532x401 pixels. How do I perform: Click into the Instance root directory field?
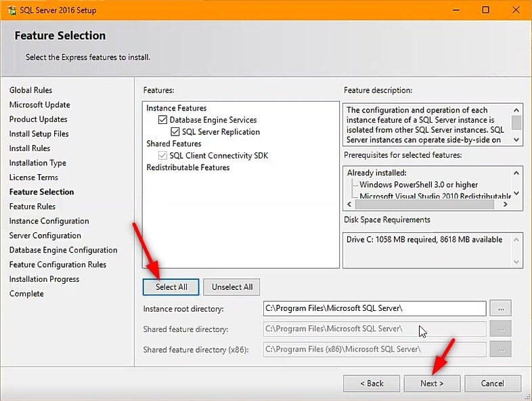(374, 309)
